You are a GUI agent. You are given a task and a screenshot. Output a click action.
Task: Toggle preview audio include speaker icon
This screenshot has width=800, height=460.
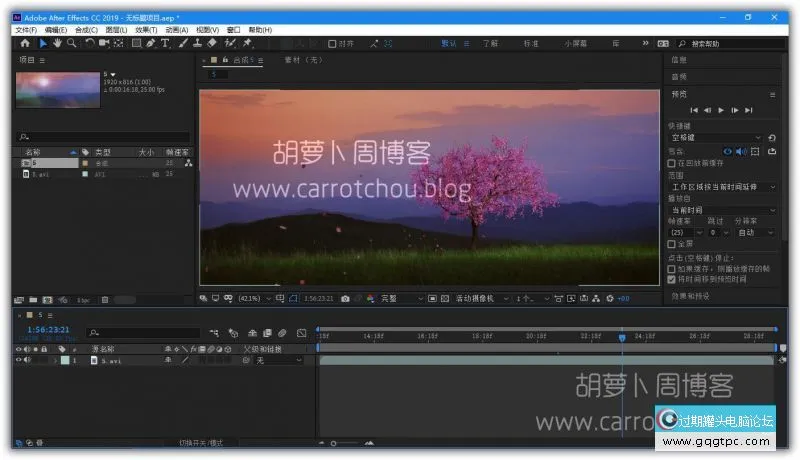pos(741,151)
